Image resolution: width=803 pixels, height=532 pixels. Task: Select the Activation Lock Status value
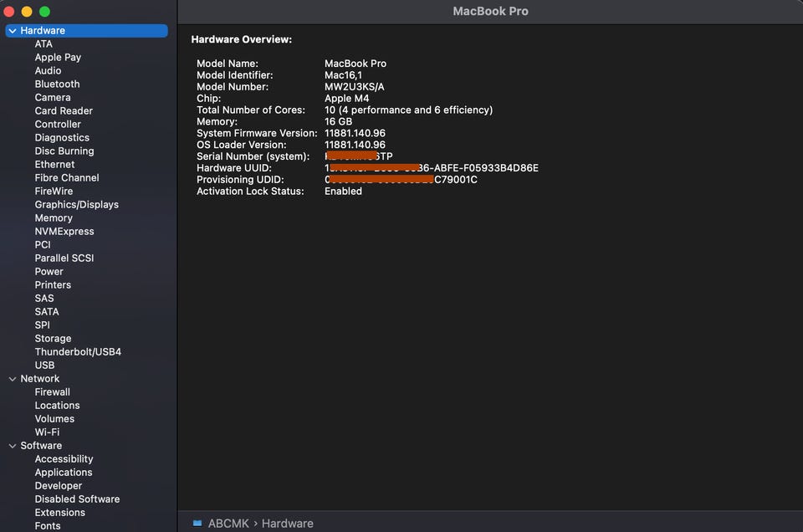click(343, 192)
